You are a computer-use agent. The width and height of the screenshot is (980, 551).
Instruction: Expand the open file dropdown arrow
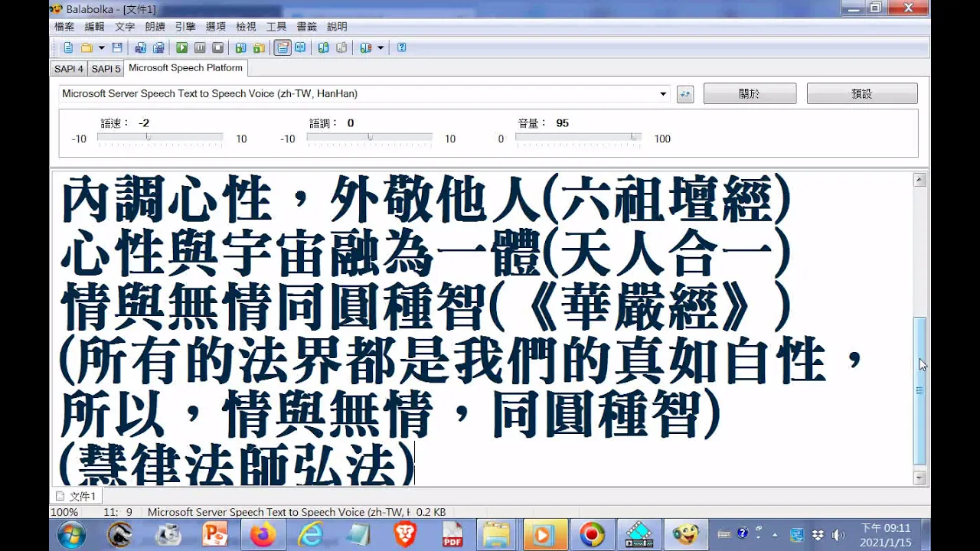coord(101,47)
